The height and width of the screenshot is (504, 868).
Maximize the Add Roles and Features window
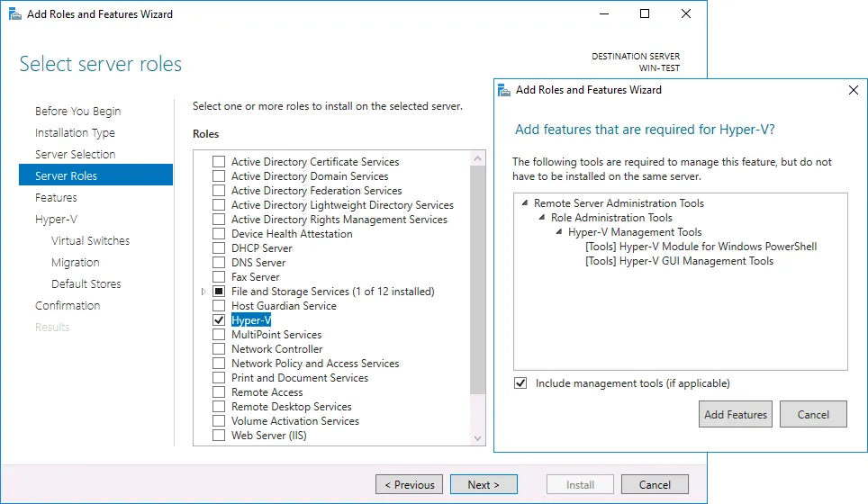tap(645, 13)
